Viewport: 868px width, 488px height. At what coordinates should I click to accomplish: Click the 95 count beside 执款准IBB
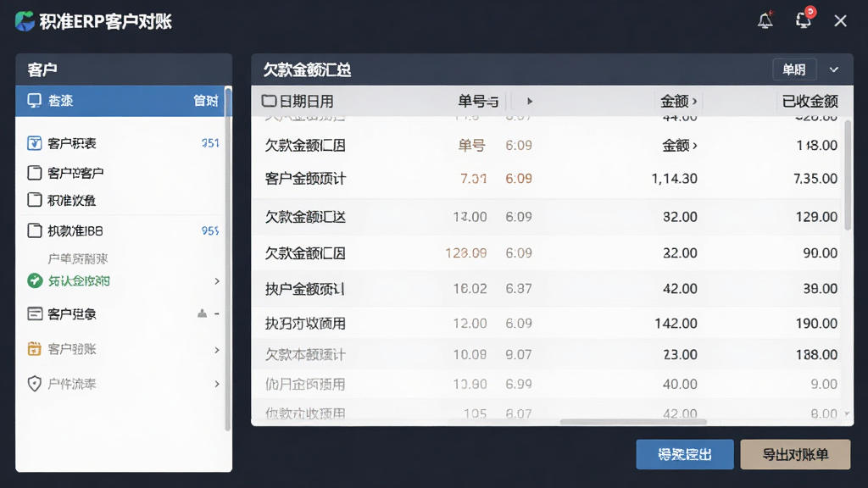click(x=210, y=230)
